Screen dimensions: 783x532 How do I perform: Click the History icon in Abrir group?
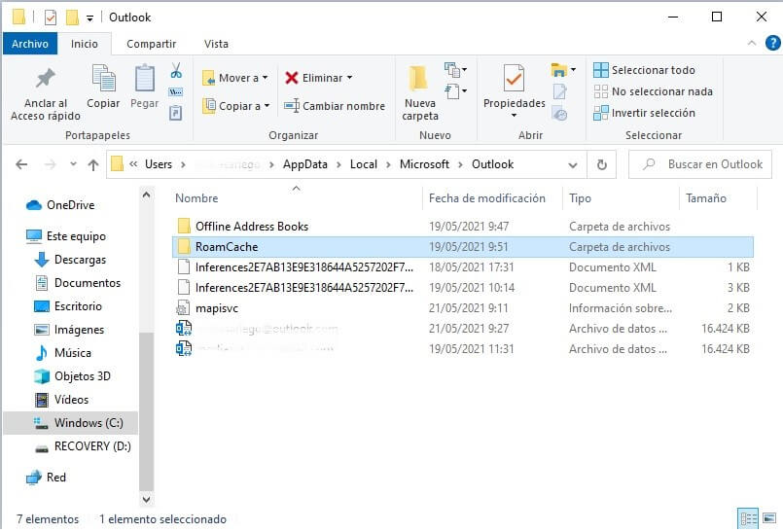point(560,114)
